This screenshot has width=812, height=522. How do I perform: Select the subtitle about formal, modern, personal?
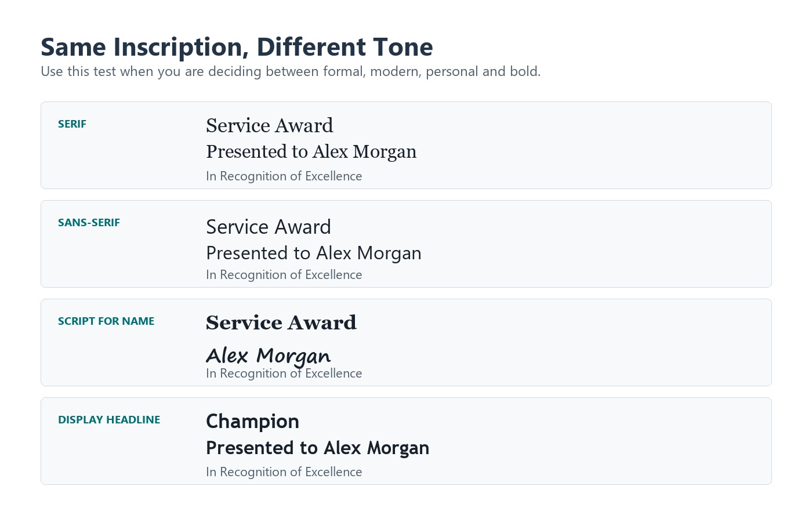pyautogui.click(x=291, y=71)
